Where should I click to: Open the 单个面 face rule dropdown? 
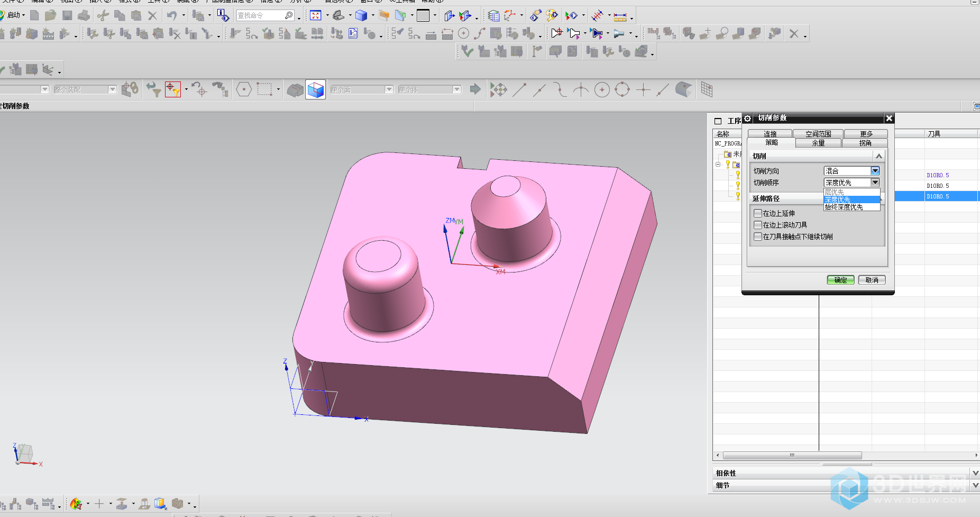362,89
